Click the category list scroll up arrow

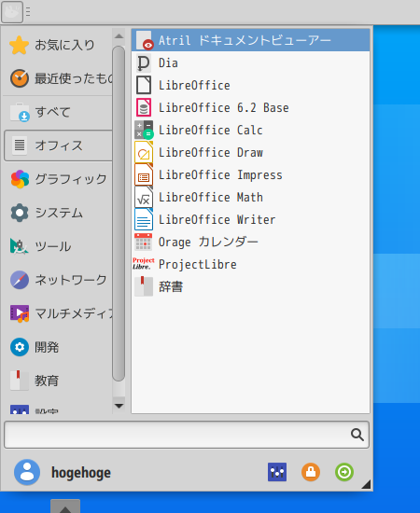[119, 36]
